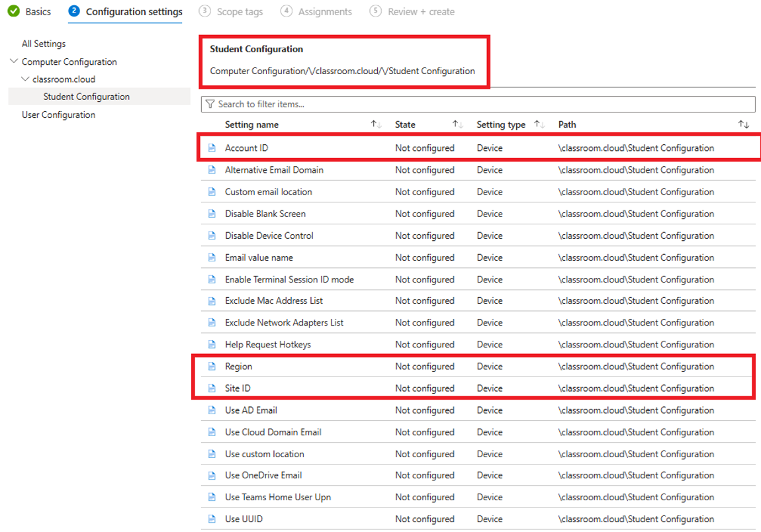Viewport: 761px width, 532px height.
Task: Select Computer Configuration label in tree
Action: pyautogui.click(x=69, y=62)
